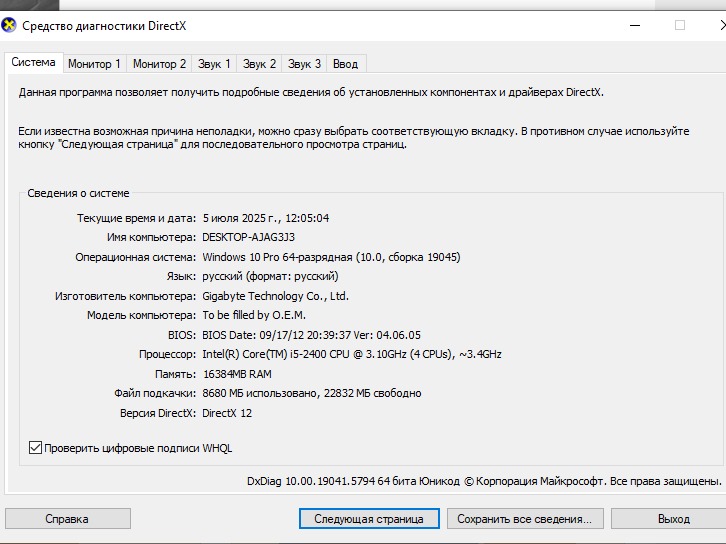This screenshot has width=726, height=544.
Task: Click the disabled maximize window button
Action: coord(679,25)
